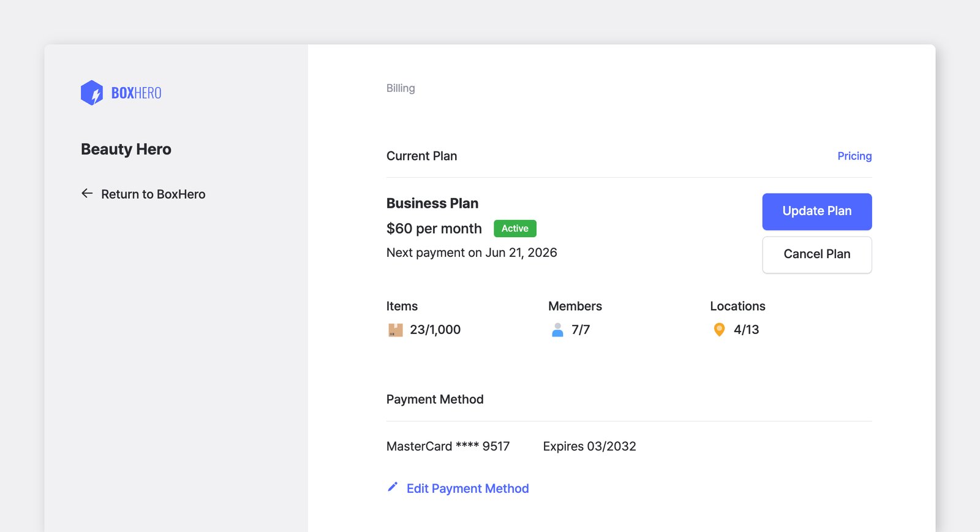Click the back arrow beside Return to BoxHero
Image resolution: width=980 pixels, height=532 pixels.
click(87, 193)
